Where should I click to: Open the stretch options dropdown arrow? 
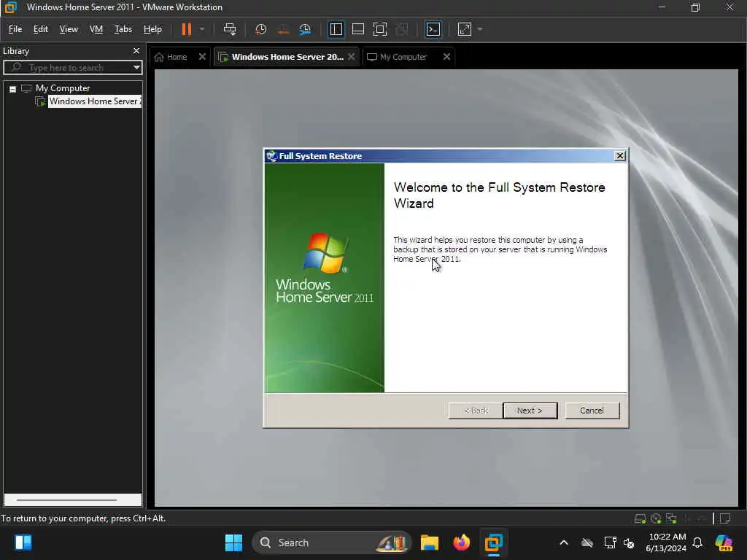tap(480, 29)
